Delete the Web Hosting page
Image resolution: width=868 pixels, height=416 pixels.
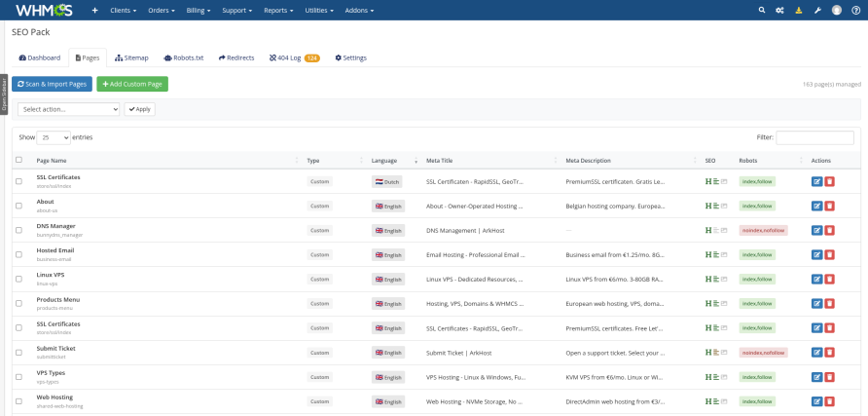pyautogui.click(x=829, y=401)
